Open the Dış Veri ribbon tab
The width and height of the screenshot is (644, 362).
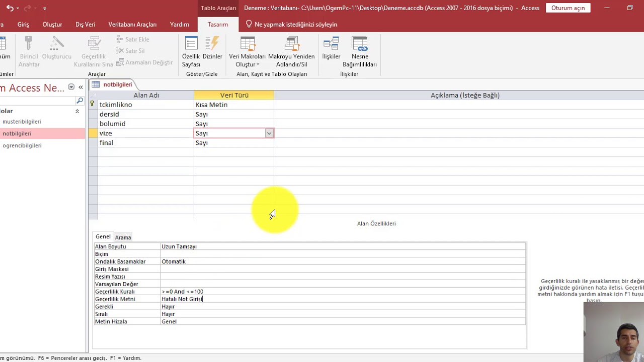(85, 24)
